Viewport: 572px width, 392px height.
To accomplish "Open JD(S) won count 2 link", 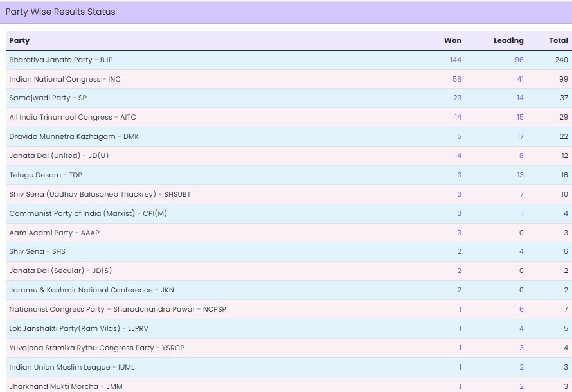I will click(x=460, y=271).
